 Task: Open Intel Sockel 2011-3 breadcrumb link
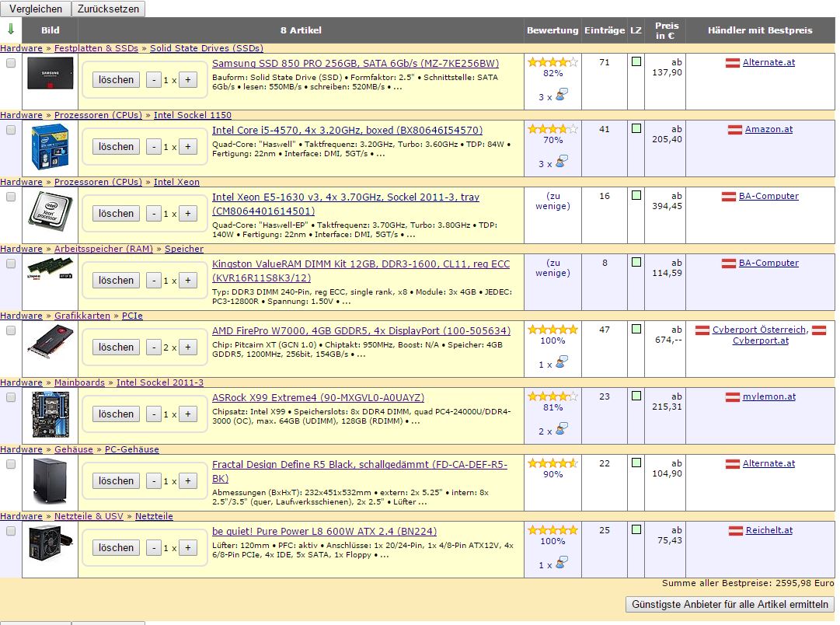pos(159,382)
